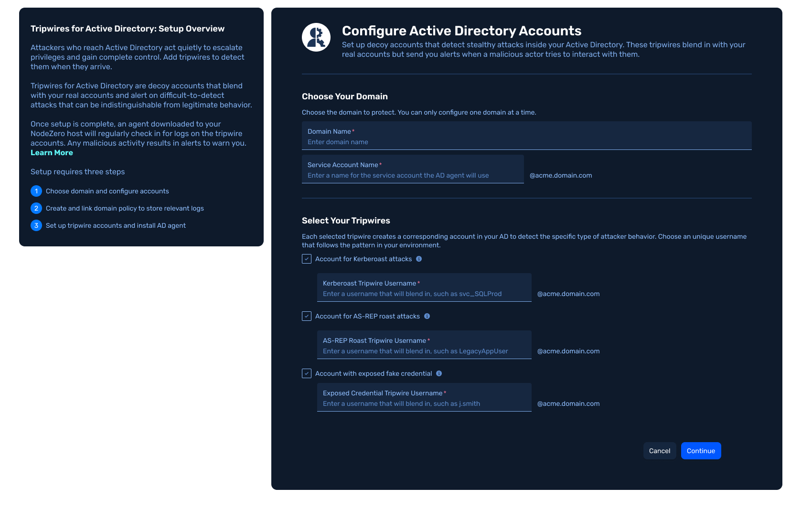Screen dimensions: 812x509
Task: Click the Kerberoast Tripwire Username field
Action: pos(424,287)
